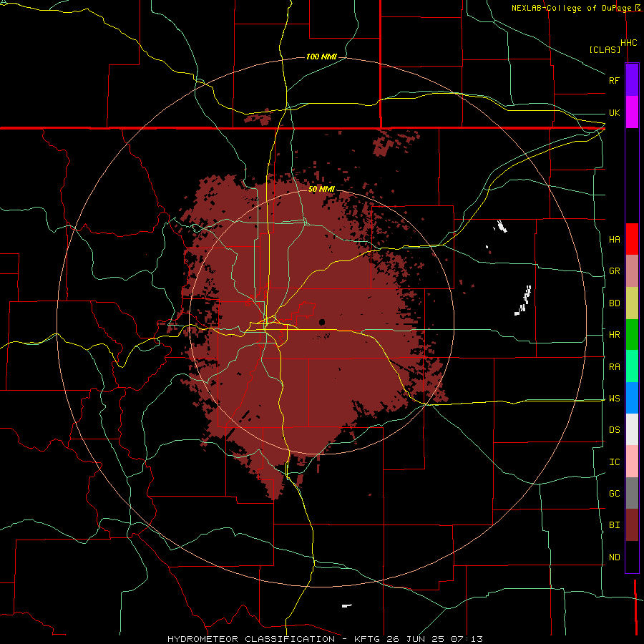This screenshot has height=644, width=644.
Task: Click the HHC product code label
Action: click(x=628, y=43)
